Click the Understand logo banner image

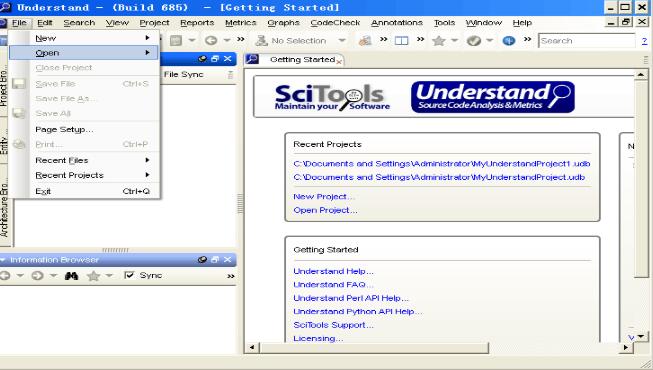tap(493, 97)
